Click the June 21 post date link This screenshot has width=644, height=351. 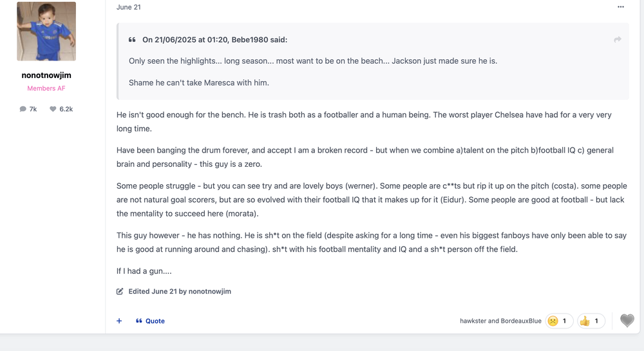(129, 7)
